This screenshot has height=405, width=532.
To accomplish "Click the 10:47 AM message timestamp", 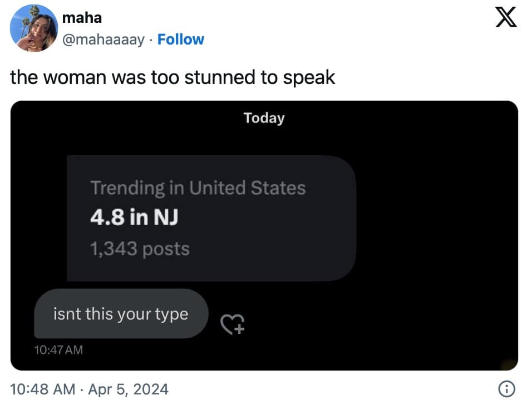I will coord(58,350).
